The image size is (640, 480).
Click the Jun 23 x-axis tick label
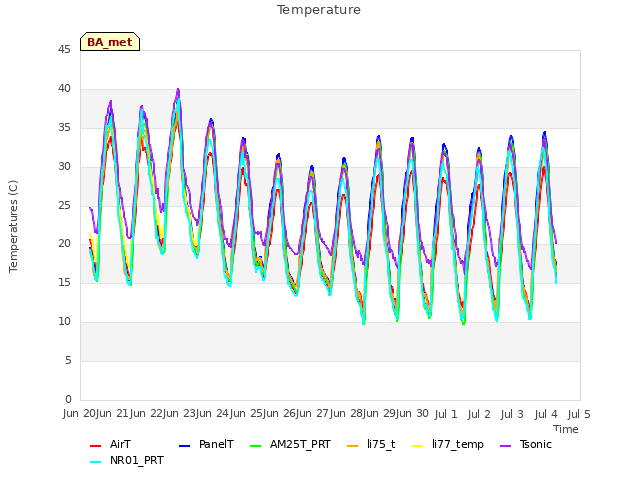[x=179, y=414]
